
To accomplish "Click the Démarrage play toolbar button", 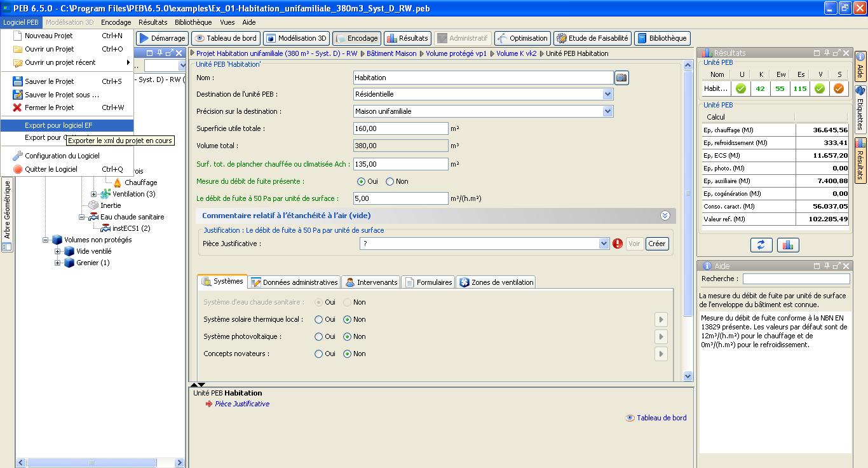I will coord(163,38).
